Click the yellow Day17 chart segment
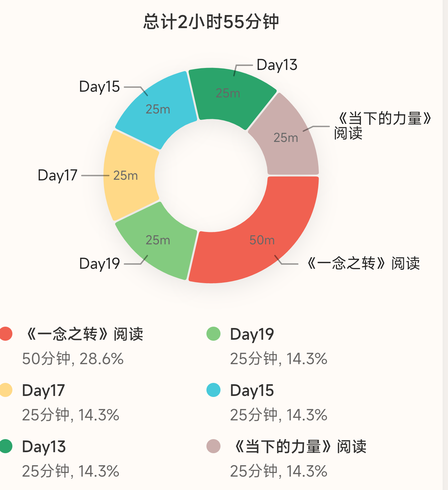Screen dimensions: 448x490 [x=129, y=175]
